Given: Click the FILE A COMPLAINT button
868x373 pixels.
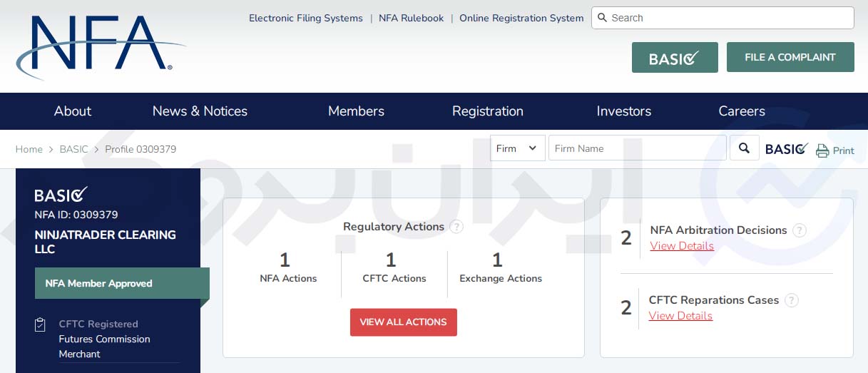Looking at the screenshot, I should (790, 57).
